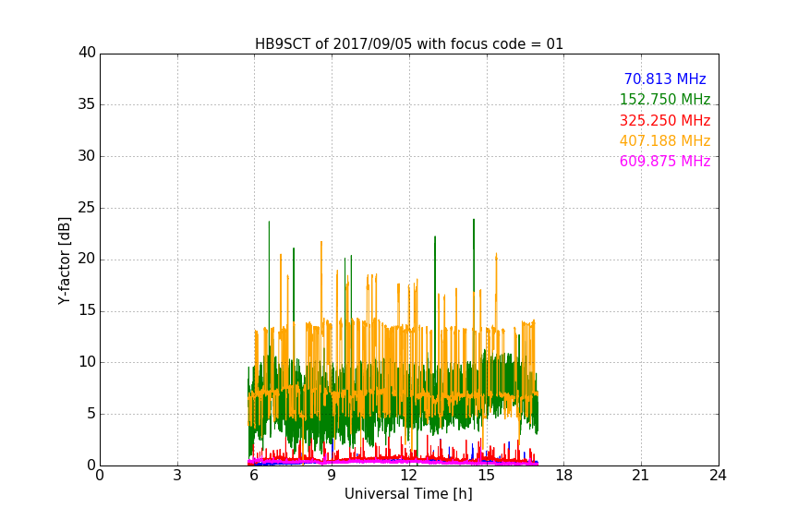Click the x-axis tick label 3
Screen dimensions: 798x532
[x=177, y=476]
